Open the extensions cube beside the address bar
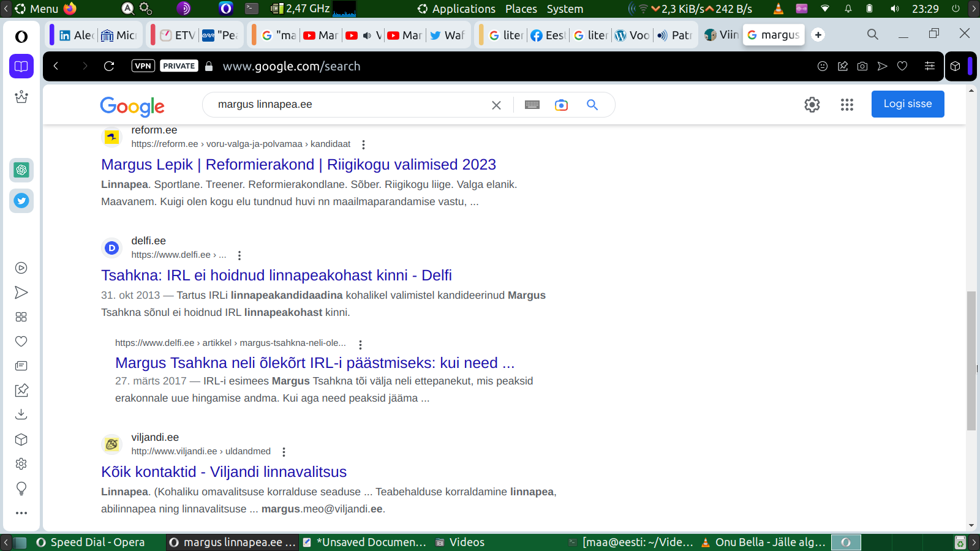The height and width of the screenshot is (551, 980). click(x=956, y=66)
